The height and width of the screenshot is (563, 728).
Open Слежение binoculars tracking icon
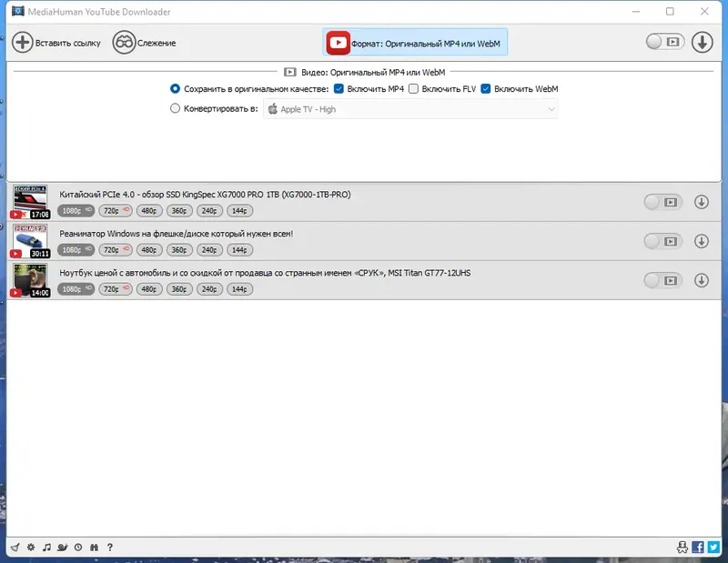pos(124,43)
